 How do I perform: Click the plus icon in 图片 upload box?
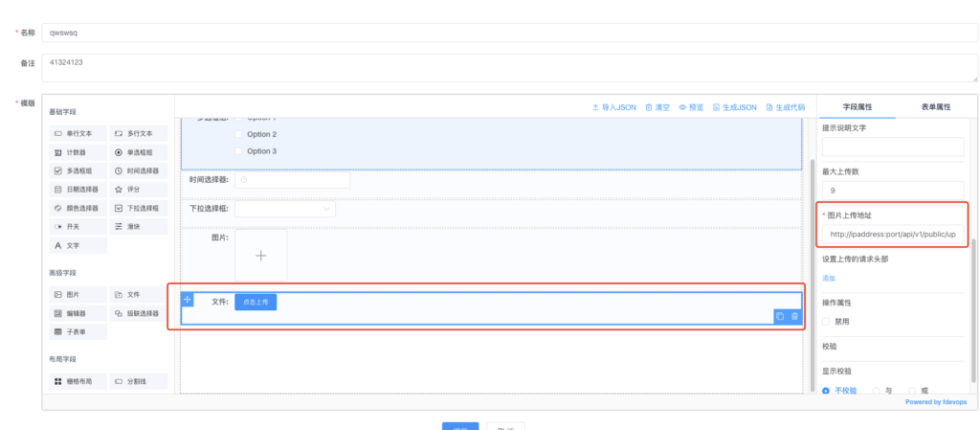tap(261, 256)
